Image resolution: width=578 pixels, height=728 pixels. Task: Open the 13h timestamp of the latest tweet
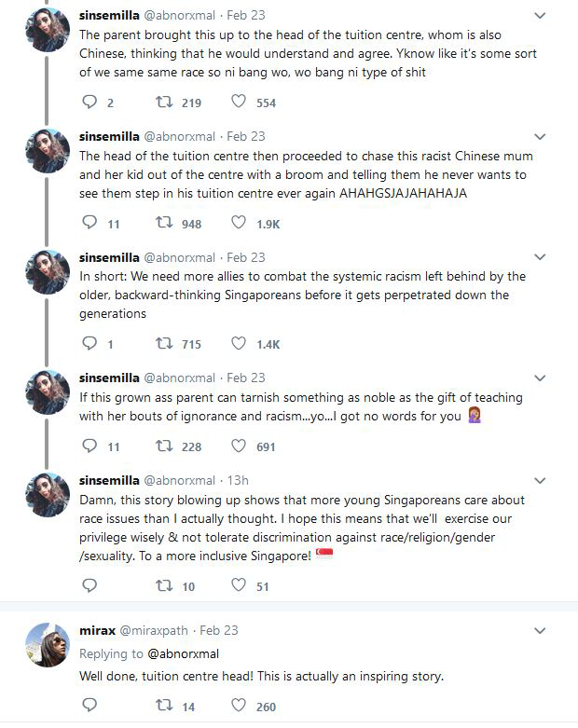tap(238, 480)
